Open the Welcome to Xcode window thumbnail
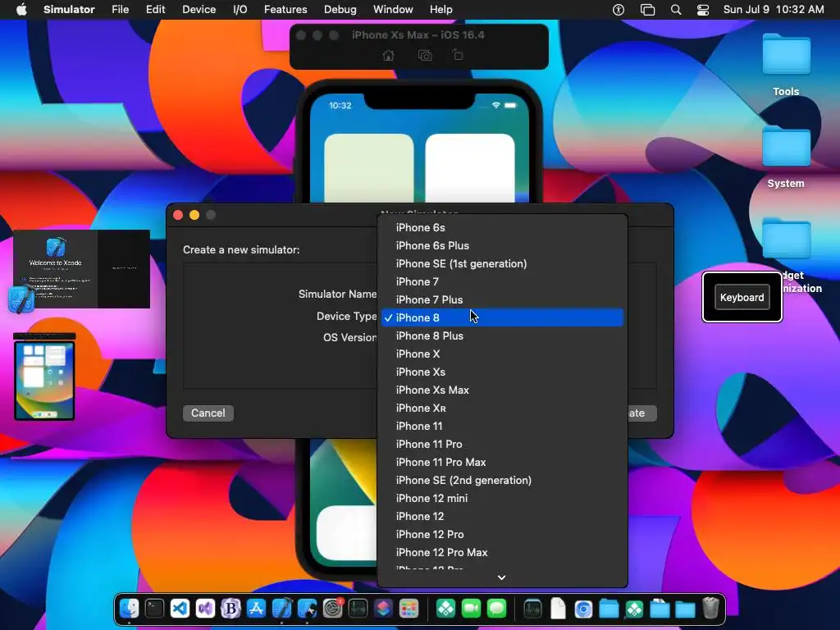This screenshot has width=840, height=630. (x=81, y=269)
